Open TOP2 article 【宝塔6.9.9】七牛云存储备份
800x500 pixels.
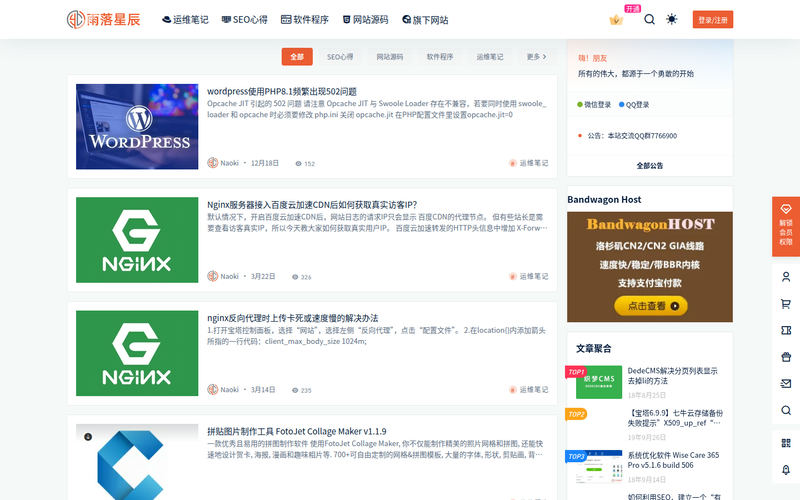click(x=675, y=418)
